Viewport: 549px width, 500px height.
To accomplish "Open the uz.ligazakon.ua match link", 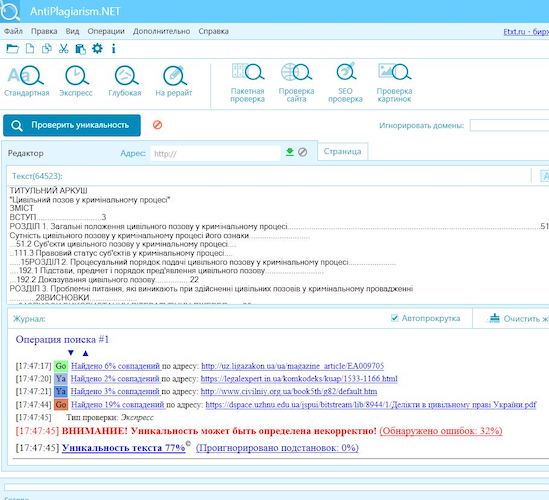I will pos(292,366).
